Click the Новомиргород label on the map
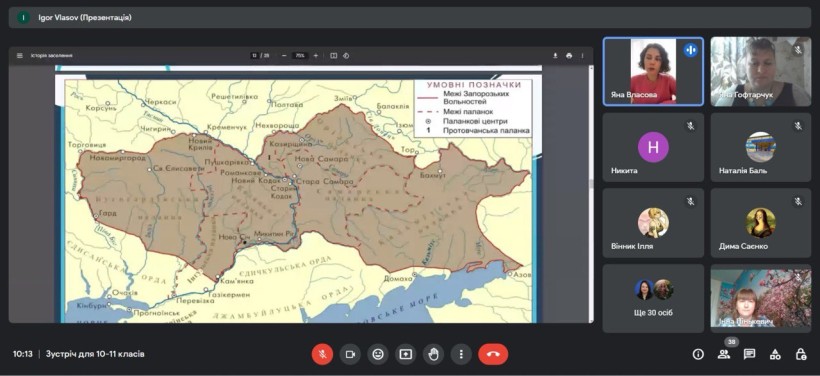This screenshot has height=376, width=820. (117, 157)
